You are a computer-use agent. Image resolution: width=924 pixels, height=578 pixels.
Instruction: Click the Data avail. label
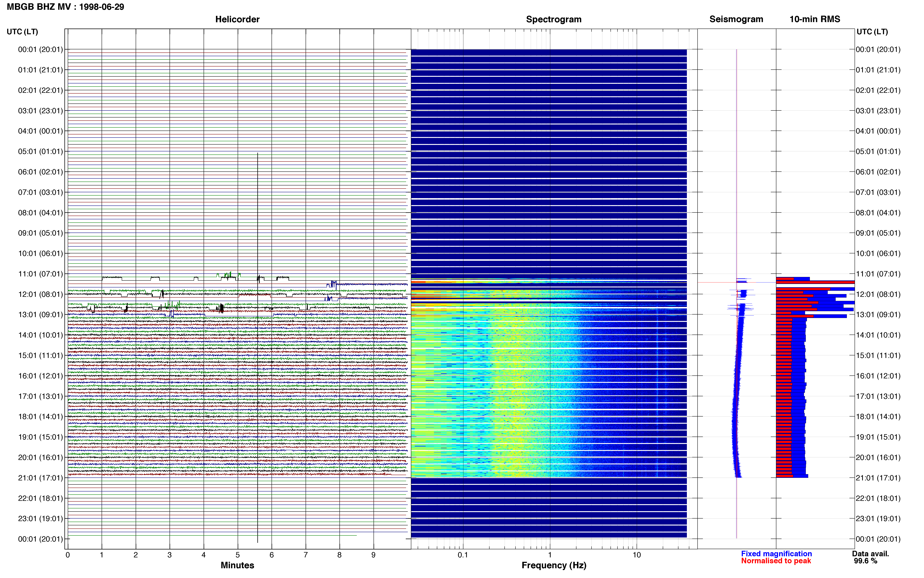870,554
